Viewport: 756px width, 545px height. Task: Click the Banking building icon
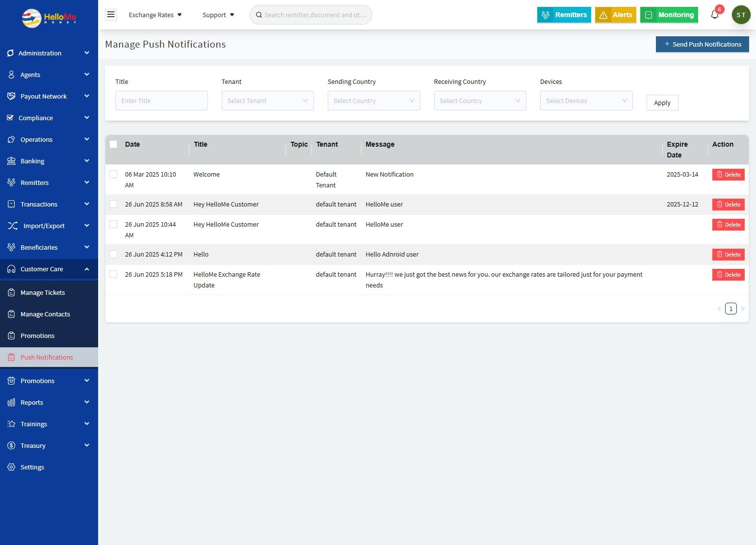click(11, 161)
